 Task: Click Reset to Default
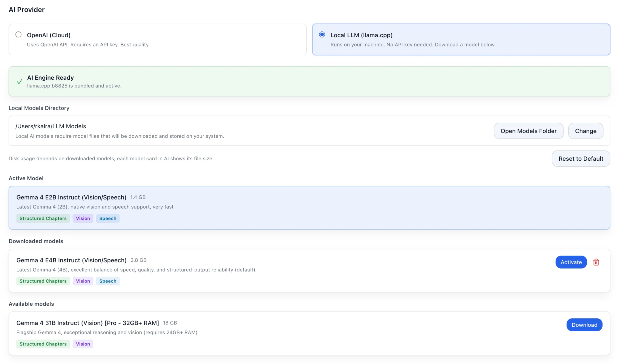coord(580,159)
